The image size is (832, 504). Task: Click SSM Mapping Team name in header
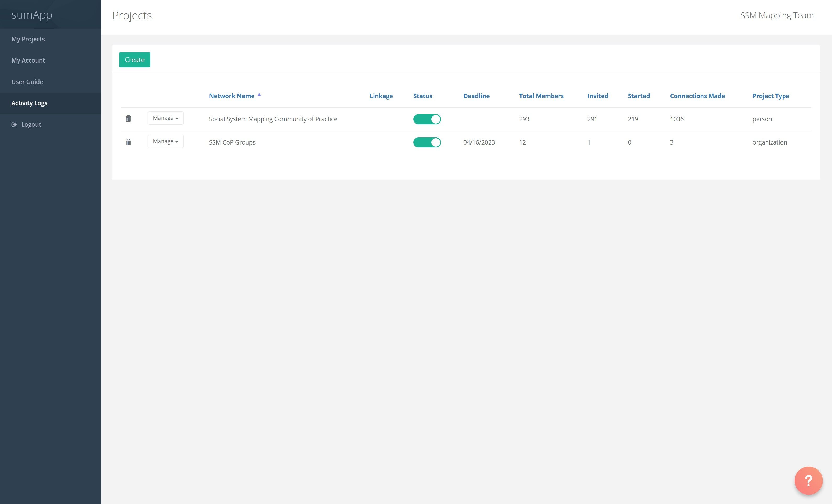(x=776, y=15)
